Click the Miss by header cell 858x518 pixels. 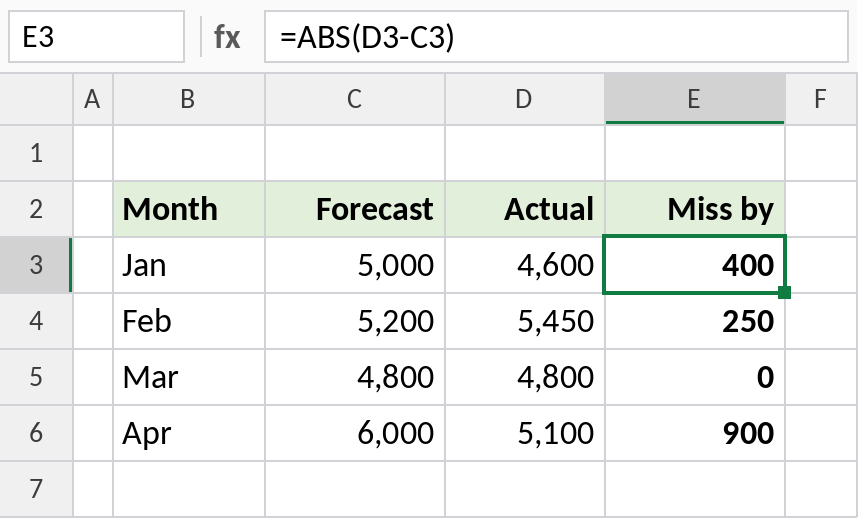click(x=695, y=209)
